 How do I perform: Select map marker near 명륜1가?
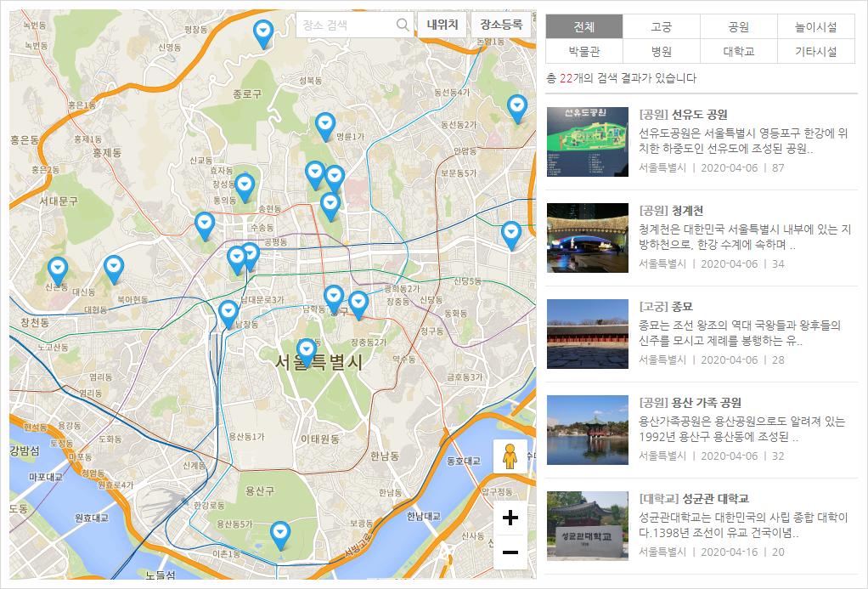[x=325, y=127]
